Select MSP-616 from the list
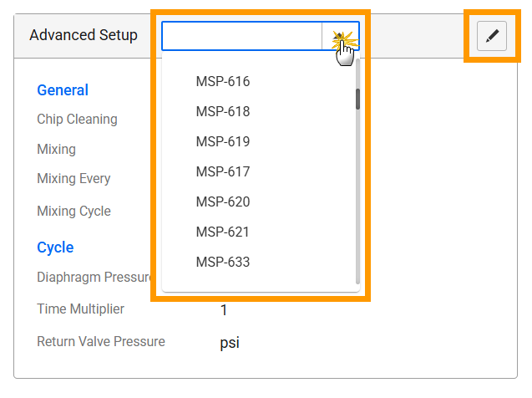532x398 pixels. click(223, 82)
